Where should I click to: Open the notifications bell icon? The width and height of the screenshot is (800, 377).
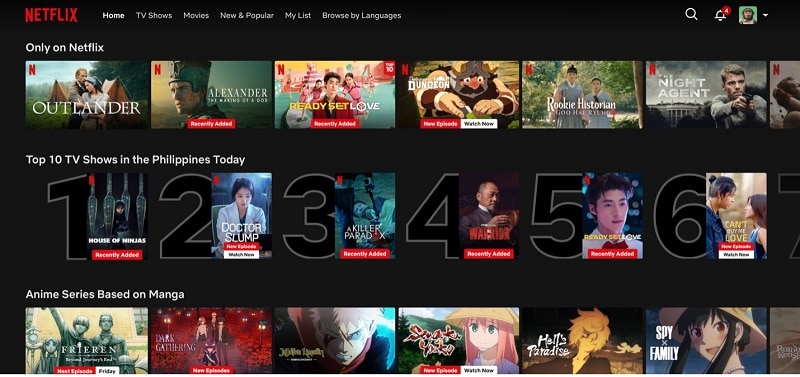click(x=720, y=15)
